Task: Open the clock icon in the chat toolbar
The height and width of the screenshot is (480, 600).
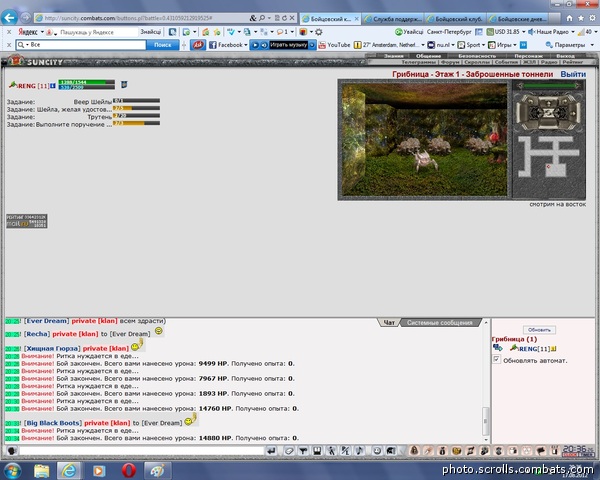Action: coord(377,451)
